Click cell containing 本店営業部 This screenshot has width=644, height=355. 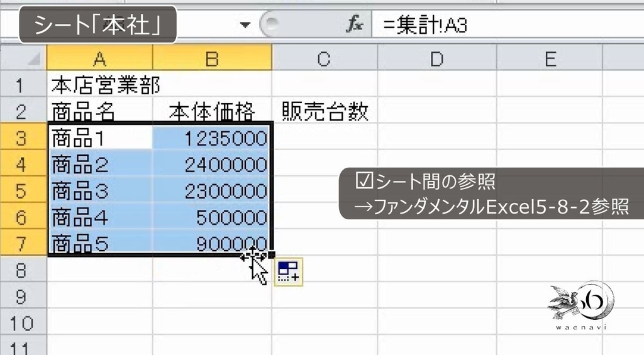pos(100,85)
